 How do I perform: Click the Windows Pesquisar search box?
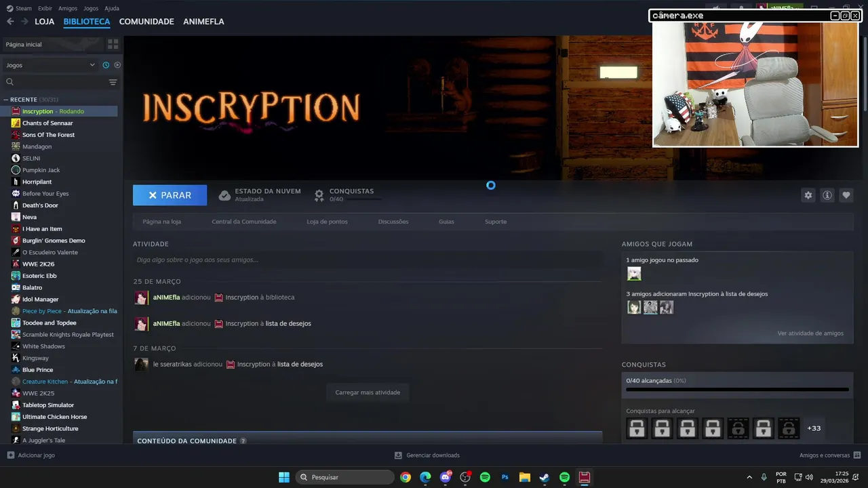click(344, 477)
